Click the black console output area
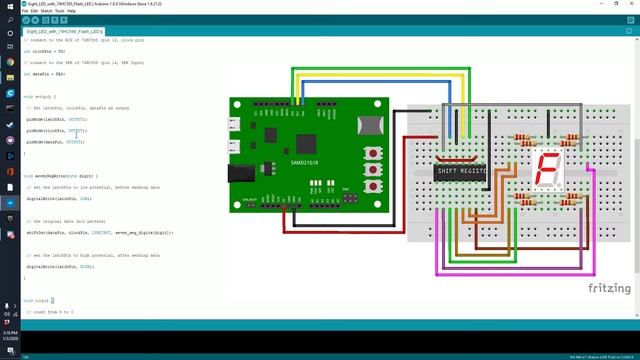This screenshot has width=640, height=360. pos(330,342)
